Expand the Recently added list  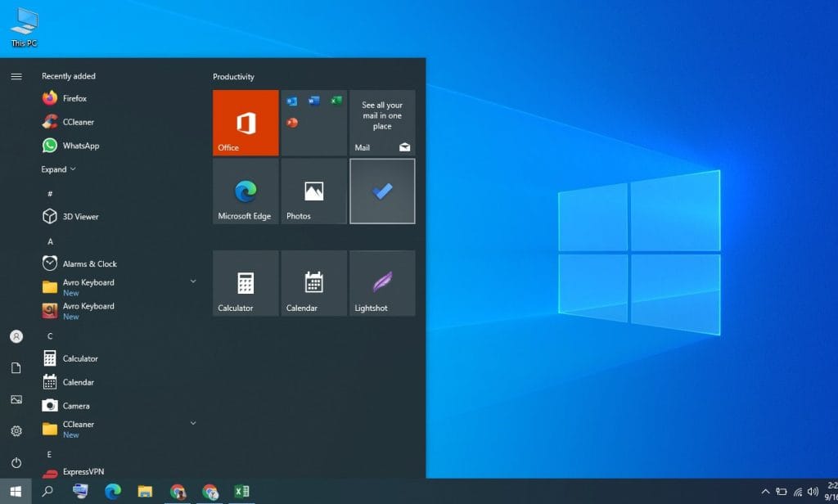coord(58,169)
